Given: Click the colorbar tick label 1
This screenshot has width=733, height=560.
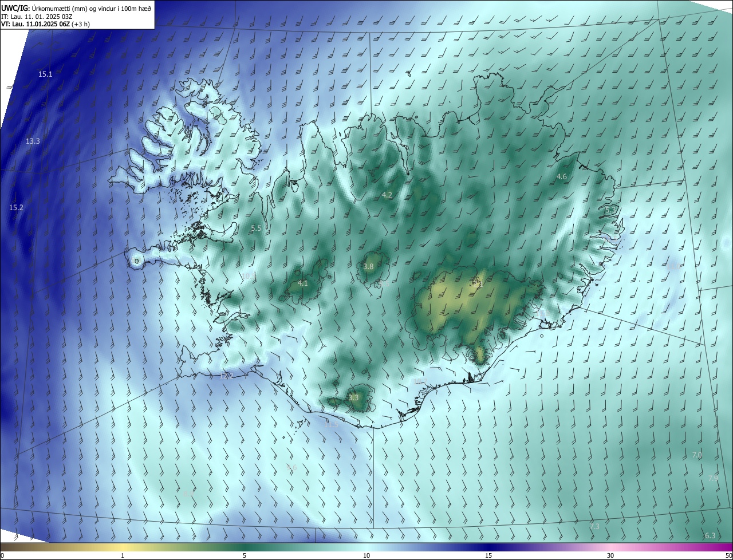Looking at the screenshot, I should tap(123, 555).
